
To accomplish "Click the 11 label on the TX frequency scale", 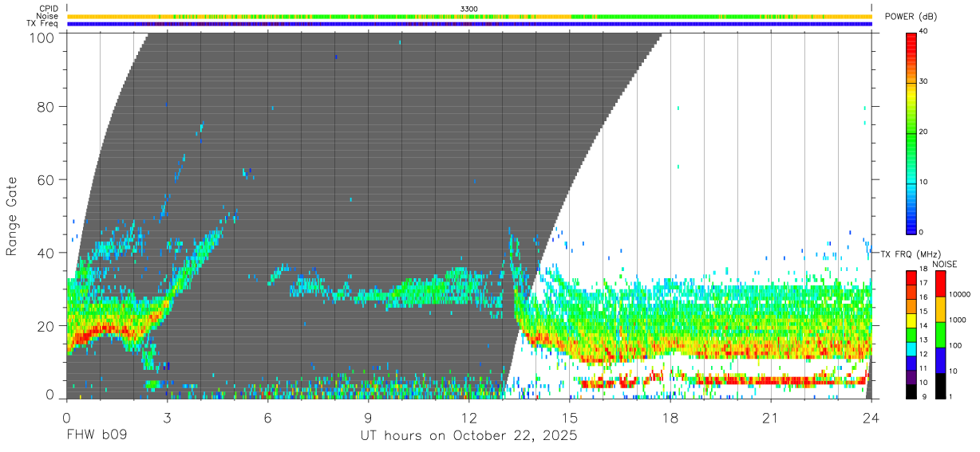I will [924, 368].
